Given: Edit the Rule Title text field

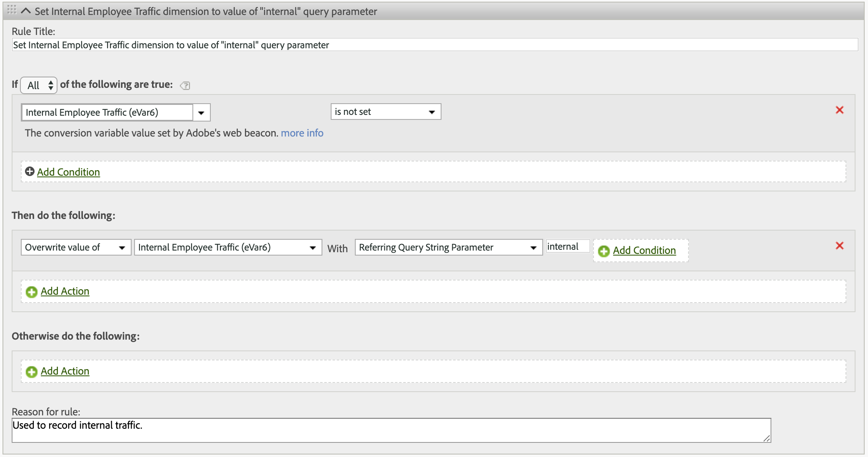Looking at the screenshot, I should (x=435, y=45).
